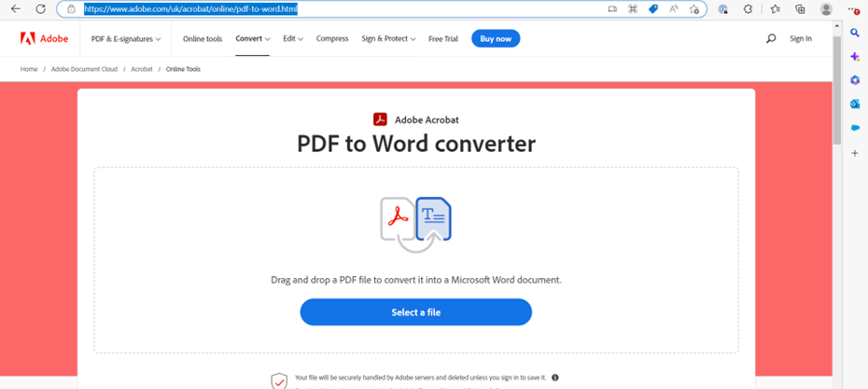Viewport: 868px width, 389px height.
Task: Start Read aloud from the address bar
Action: pos(674,8)
